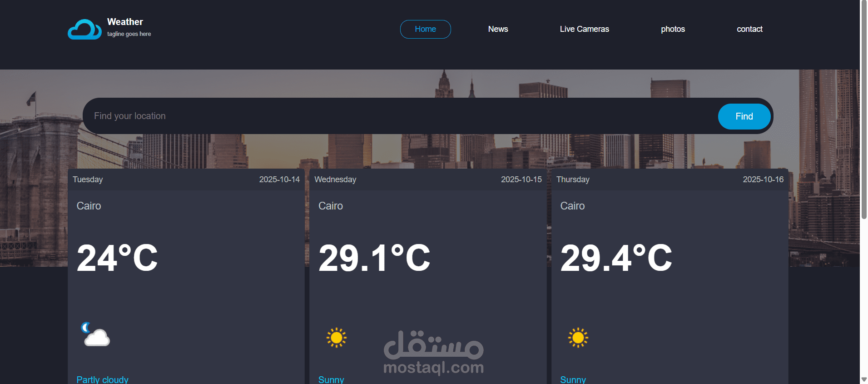Screen dimensions: 868x384
Task: Click the Wednesday day label
Action: (x=335, y=180)
